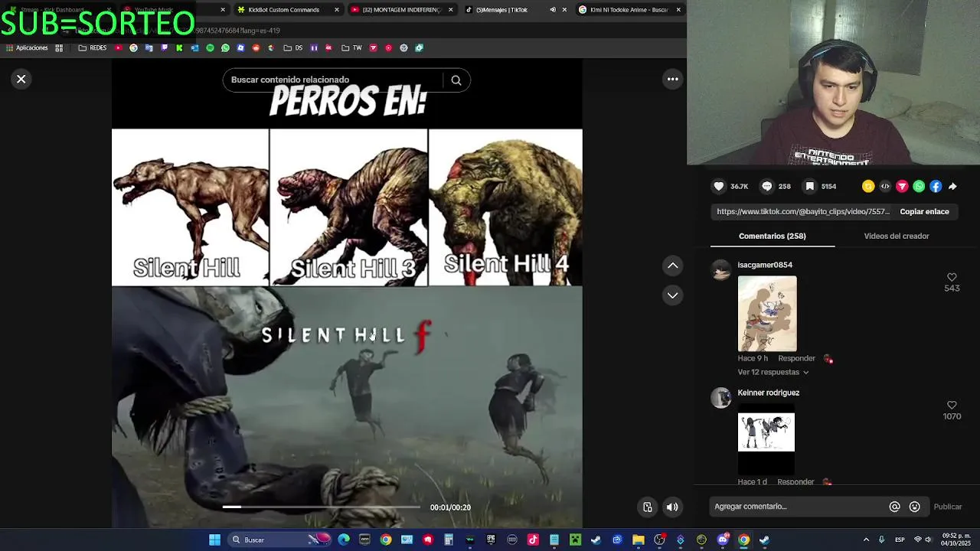Screen dimensions: 980x551
Task: Switch to Videos del creador tab
Action: [x=897, y=236]
